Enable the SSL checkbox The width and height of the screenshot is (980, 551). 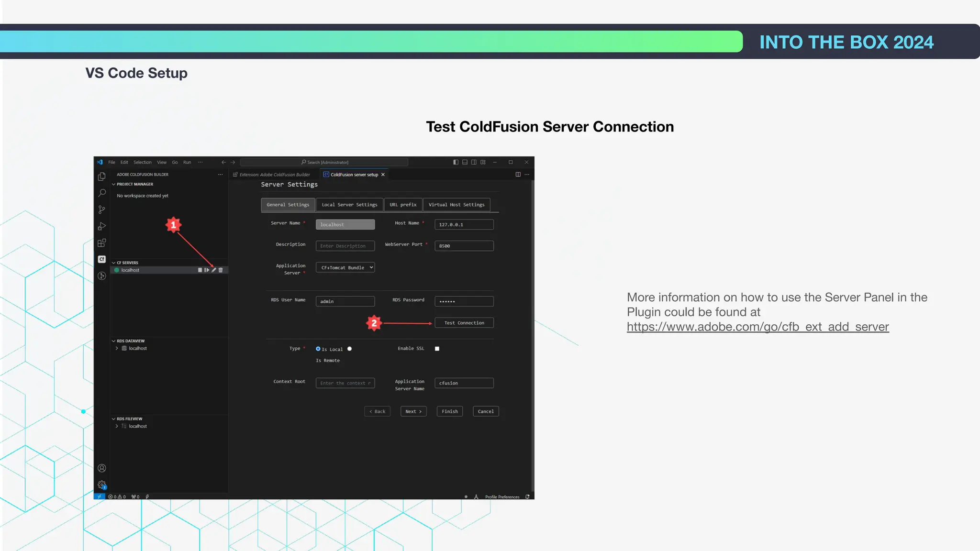(437, 349)
